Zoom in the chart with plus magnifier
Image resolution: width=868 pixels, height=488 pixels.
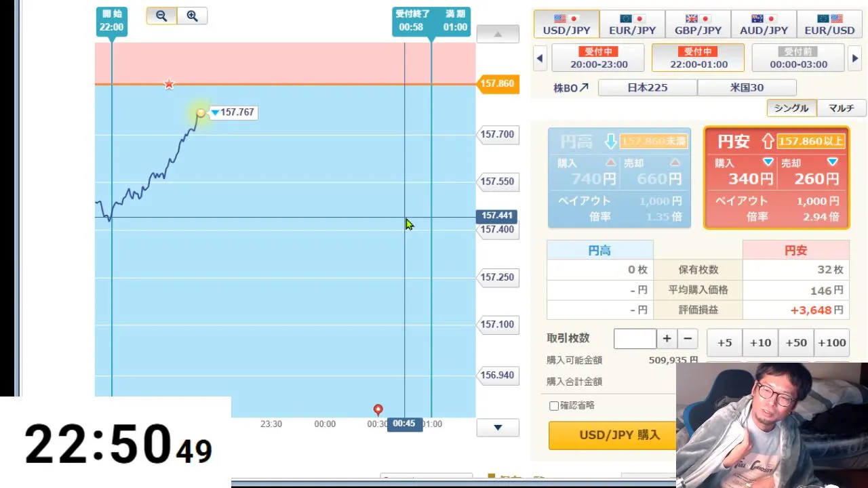pos(192,16)
